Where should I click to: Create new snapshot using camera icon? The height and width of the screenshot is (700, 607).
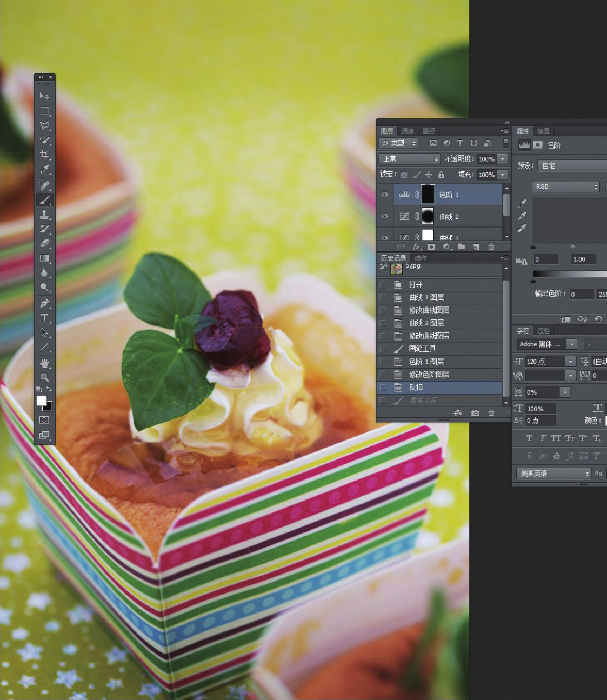(x=475, y=413)
